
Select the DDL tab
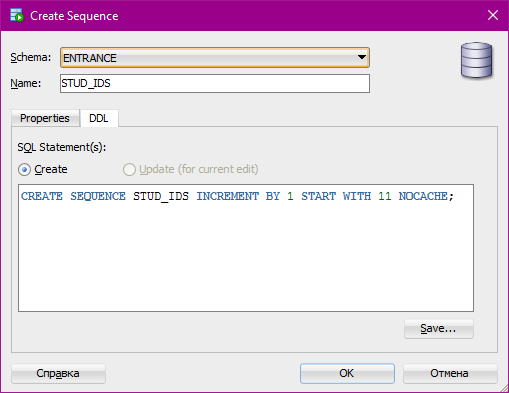point(99,118)
